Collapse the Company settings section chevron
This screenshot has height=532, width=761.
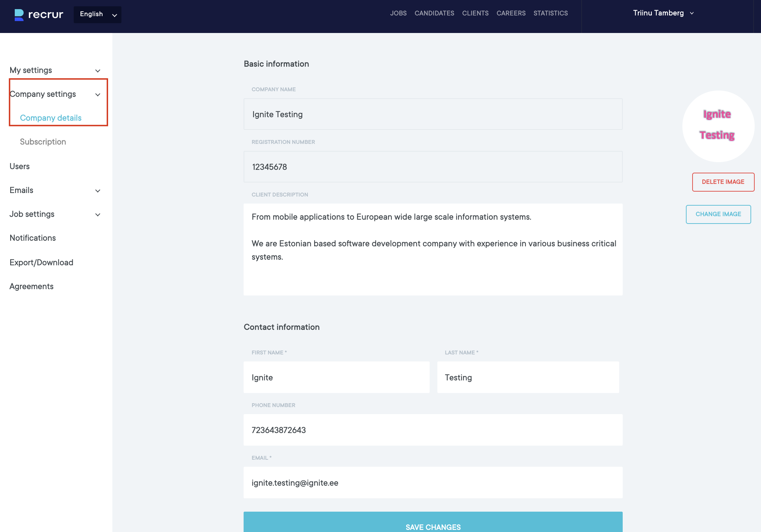coord(98,94)
